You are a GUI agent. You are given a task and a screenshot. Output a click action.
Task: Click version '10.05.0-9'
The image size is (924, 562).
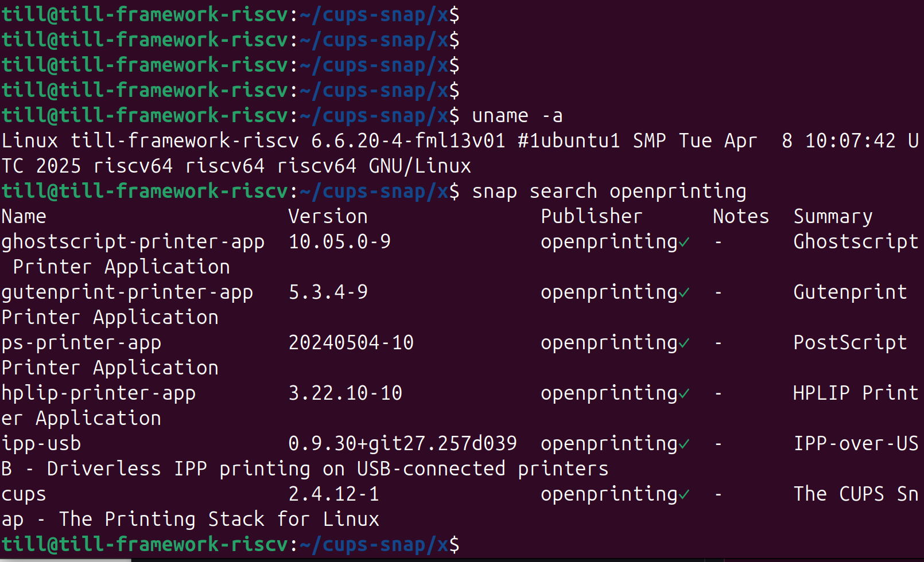coord(340,242)
